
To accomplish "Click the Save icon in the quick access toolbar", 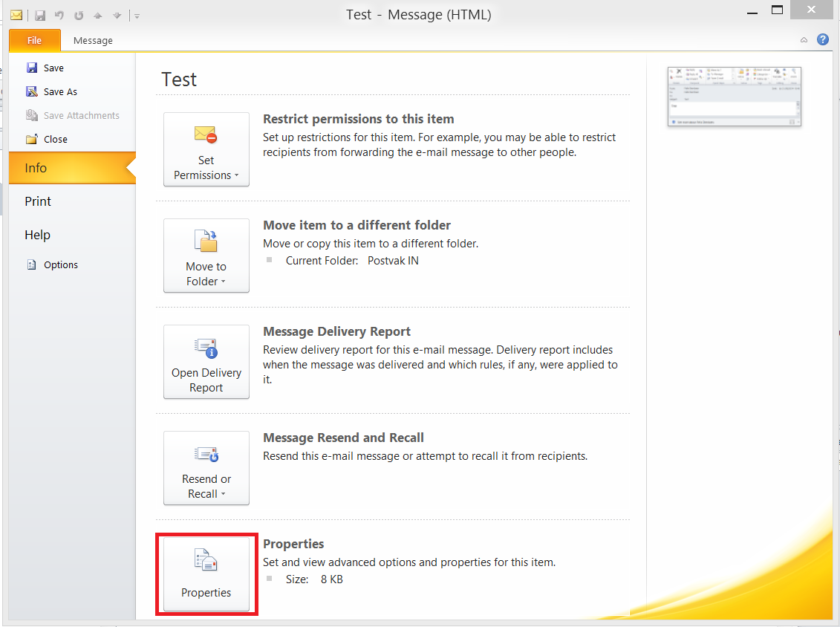I will pyautogui.click(x=40, y=15).
